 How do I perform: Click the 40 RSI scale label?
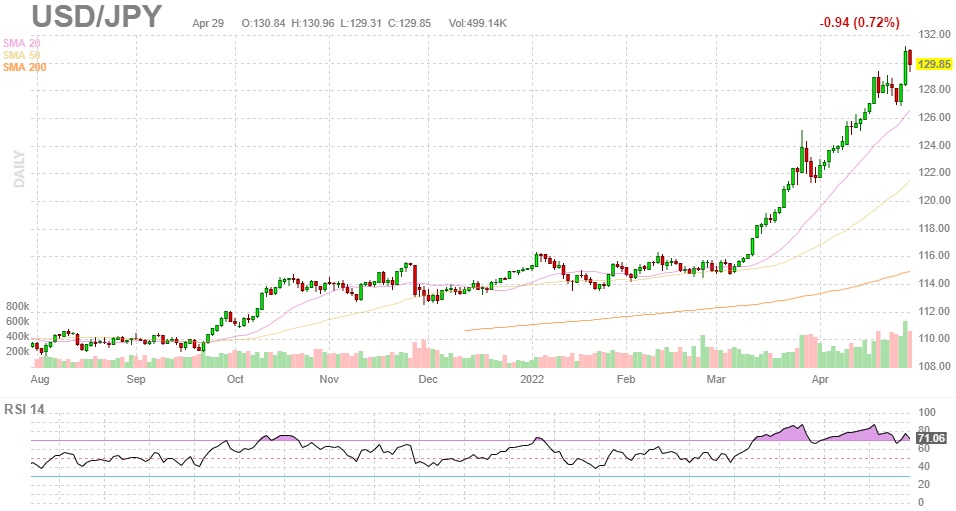tap(924, 466)
